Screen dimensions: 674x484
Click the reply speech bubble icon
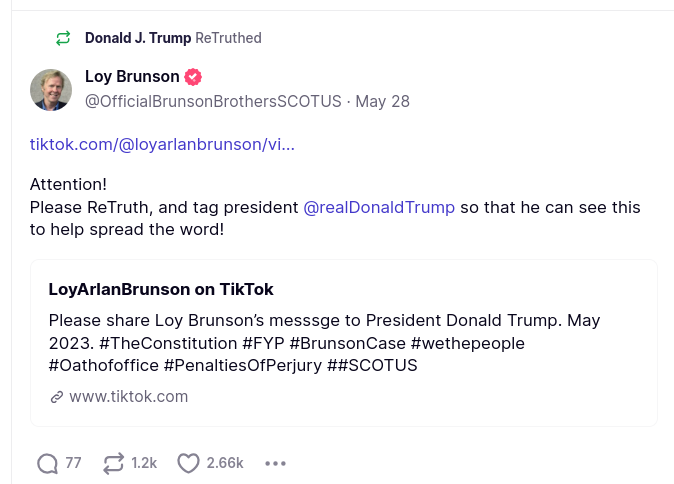[47, 463]
